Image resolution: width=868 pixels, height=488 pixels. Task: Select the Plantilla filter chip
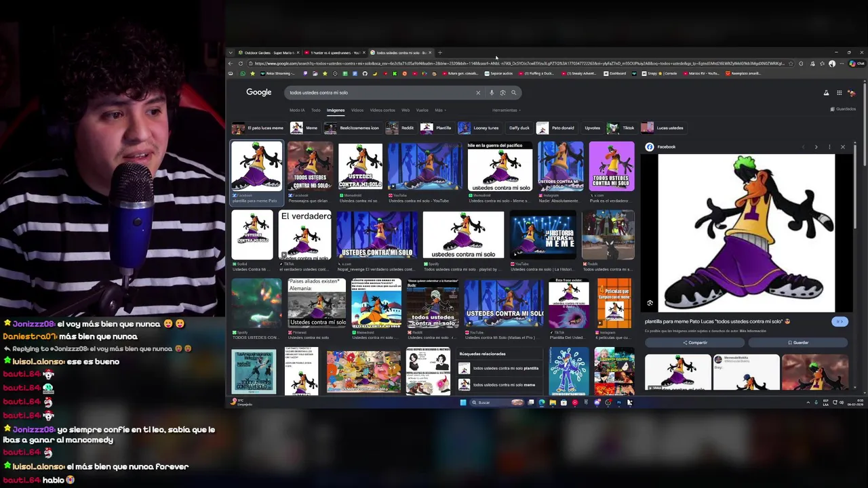[436, 128]
